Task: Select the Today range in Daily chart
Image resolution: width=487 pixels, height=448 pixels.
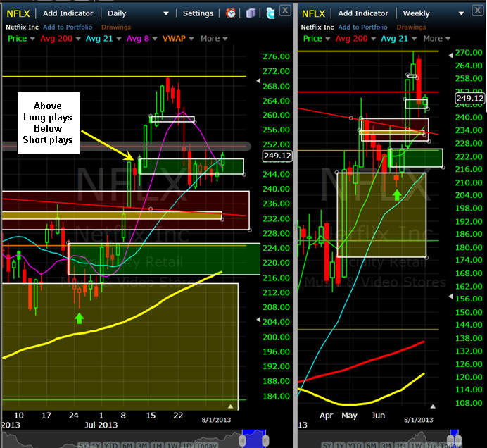Action: 206,445
